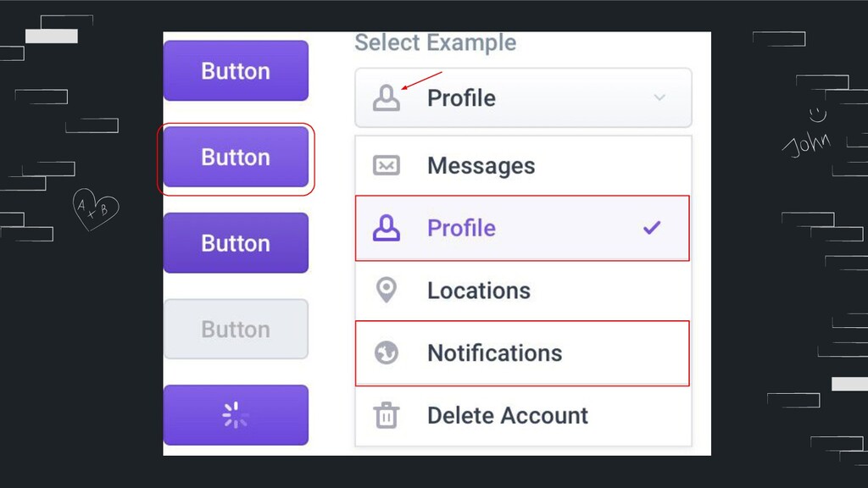Click the disabled gray Button

(x=236, y=329)
